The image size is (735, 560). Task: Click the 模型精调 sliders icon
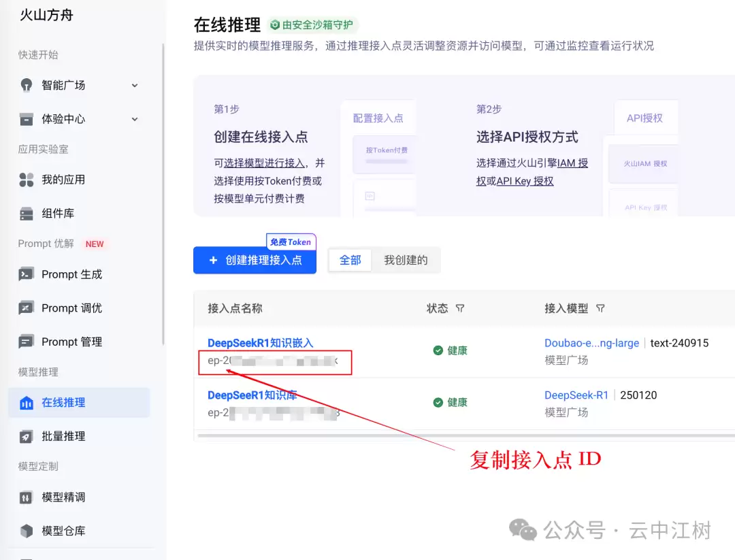coord(26,497)
